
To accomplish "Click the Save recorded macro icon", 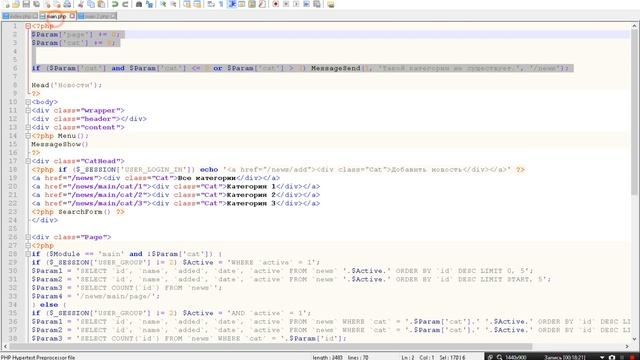I will [x=317, y=4].
